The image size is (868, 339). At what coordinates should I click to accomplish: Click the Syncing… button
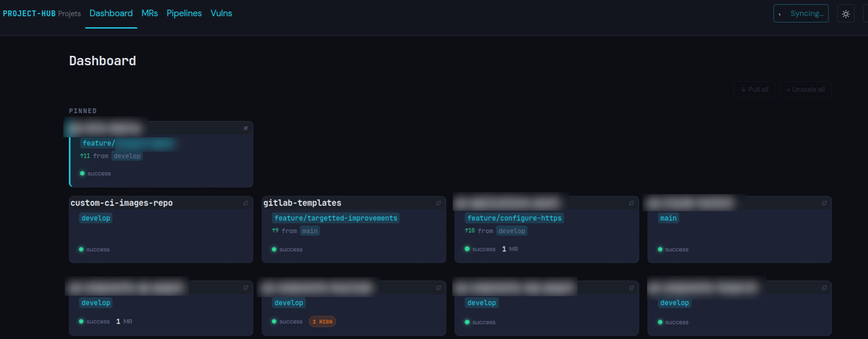coord(801,14)
